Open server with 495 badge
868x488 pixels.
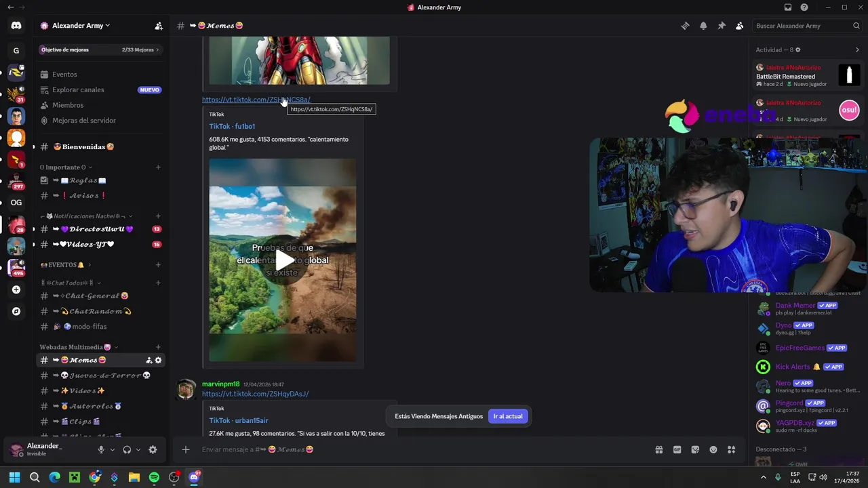(x=16, y=268)
